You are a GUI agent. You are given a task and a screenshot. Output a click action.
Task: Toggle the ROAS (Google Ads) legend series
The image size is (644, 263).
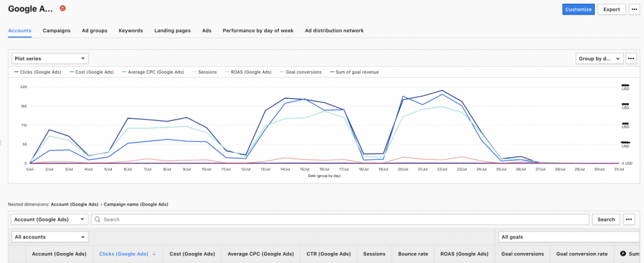click(x=253, y=72)
